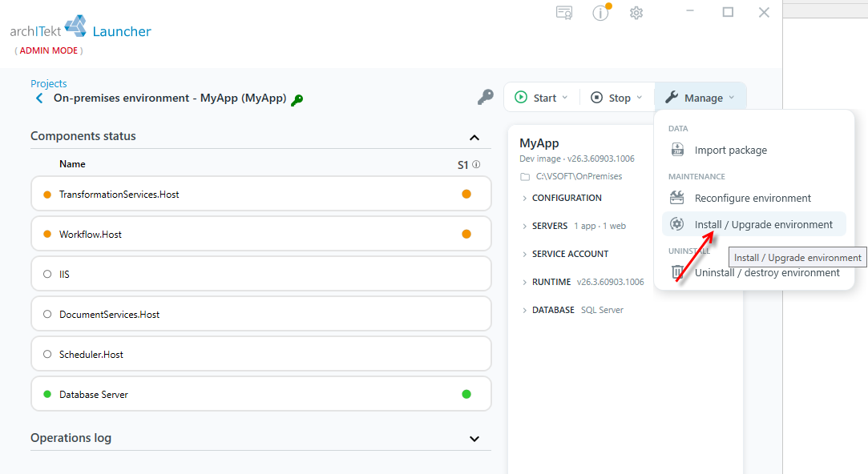This screenshot has width=868, height=474.
Task: Collapse the Components status section
Action: 474,138
